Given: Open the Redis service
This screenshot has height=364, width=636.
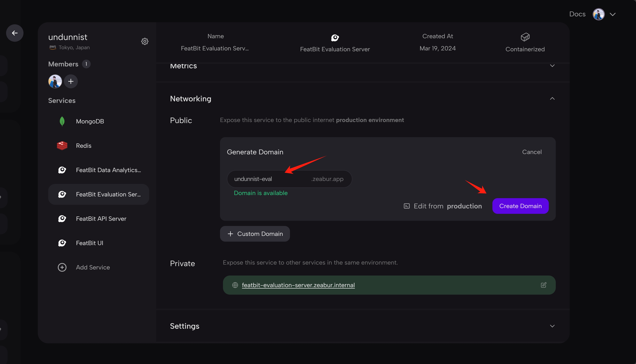Looking at the screenshot, I should tap(99, 145).
